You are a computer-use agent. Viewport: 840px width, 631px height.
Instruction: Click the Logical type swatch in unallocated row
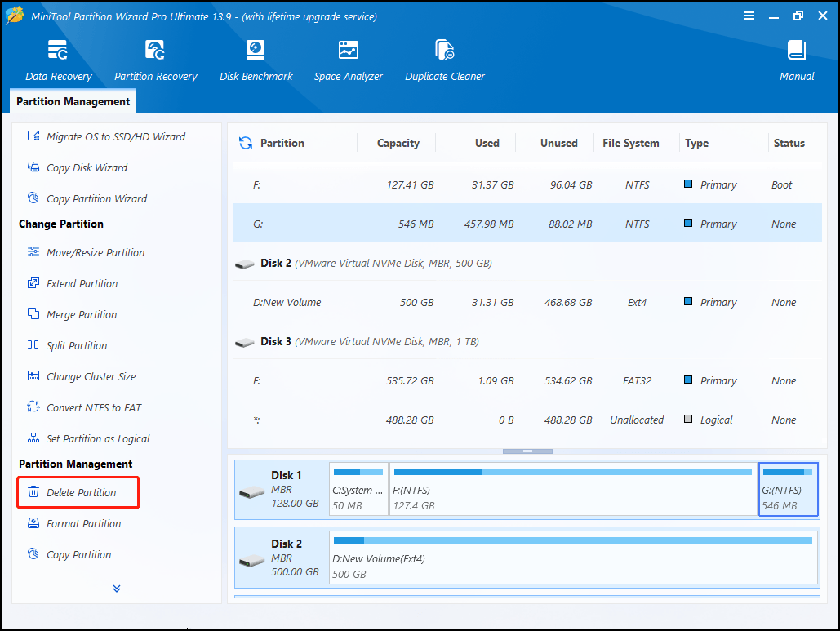point(688,419)
